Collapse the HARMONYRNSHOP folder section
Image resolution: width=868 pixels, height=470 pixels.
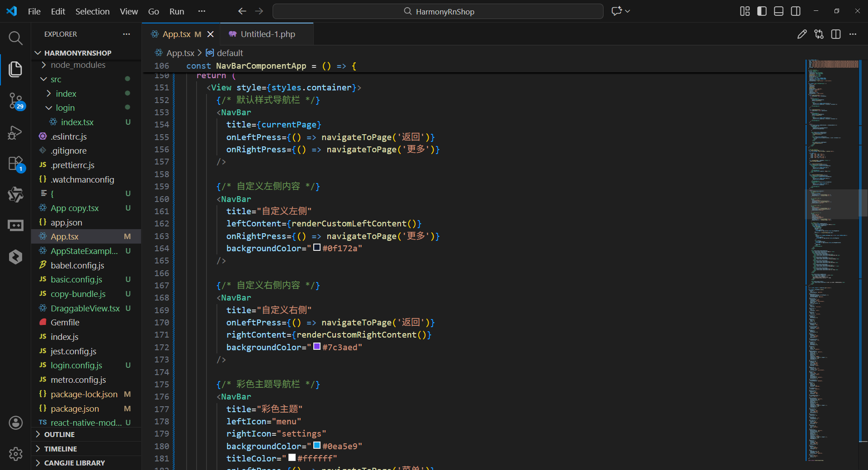click(86, 53)
